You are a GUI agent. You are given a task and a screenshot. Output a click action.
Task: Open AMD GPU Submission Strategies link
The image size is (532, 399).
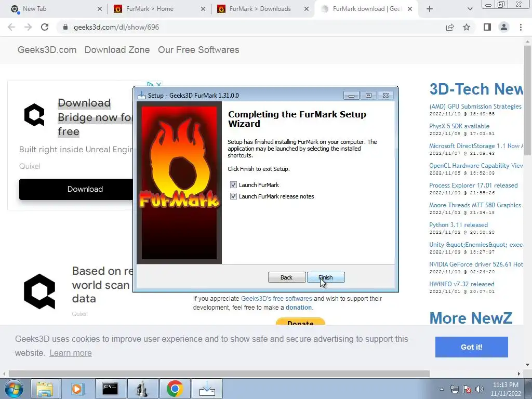475,107
